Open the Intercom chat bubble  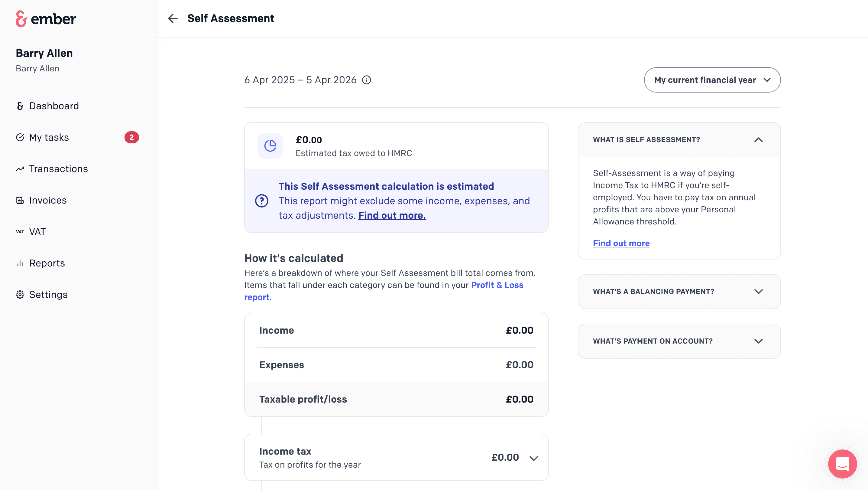tap(842, 463)
